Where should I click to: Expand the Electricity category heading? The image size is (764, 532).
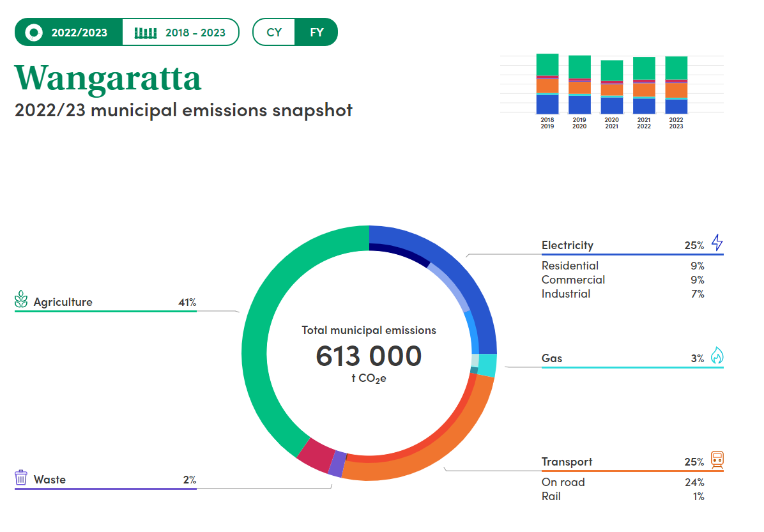(567, 245)
